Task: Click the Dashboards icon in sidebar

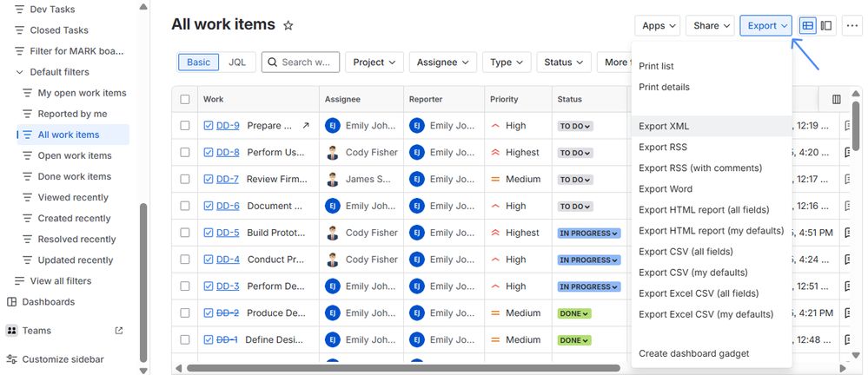Action: click(x=11, y=302)
